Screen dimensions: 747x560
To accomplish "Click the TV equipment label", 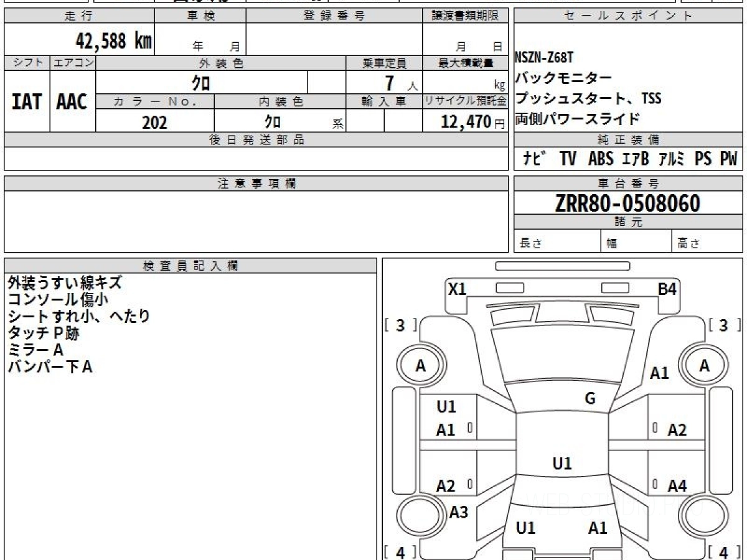I will [567, 159].
